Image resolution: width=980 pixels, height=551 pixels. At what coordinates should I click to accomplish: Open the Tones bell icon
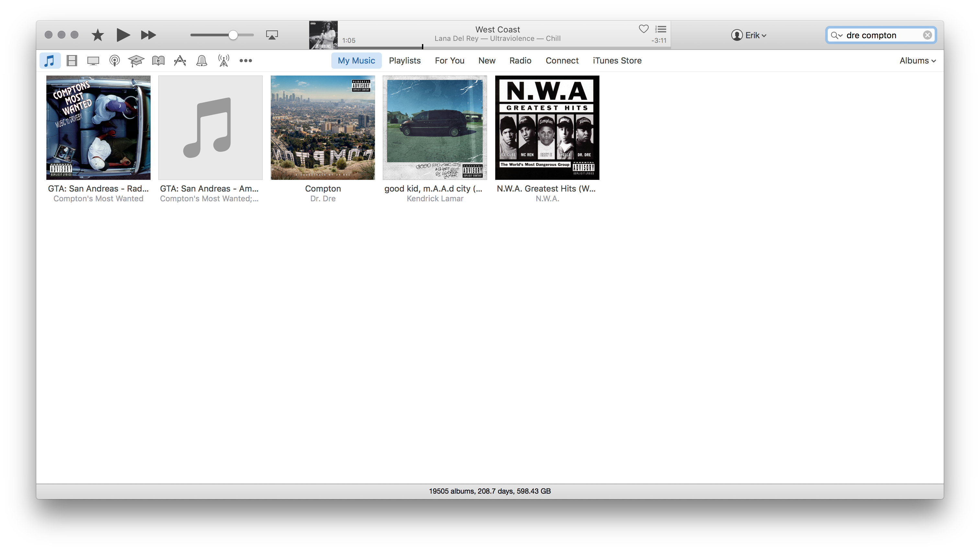point(202,61)
